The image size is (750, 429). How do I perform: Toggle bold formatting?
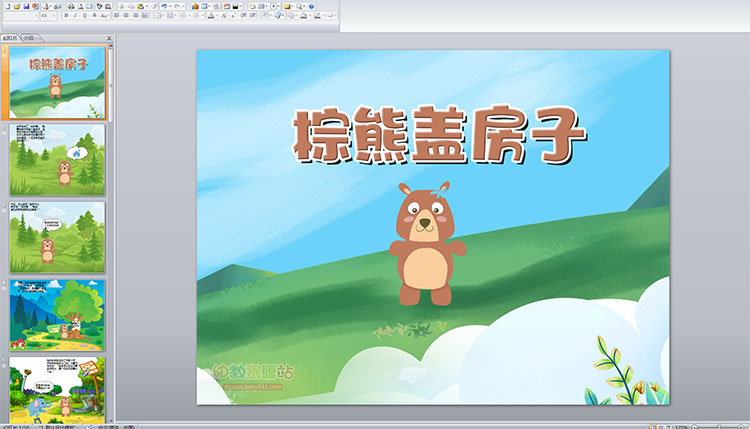pos(67,17)
